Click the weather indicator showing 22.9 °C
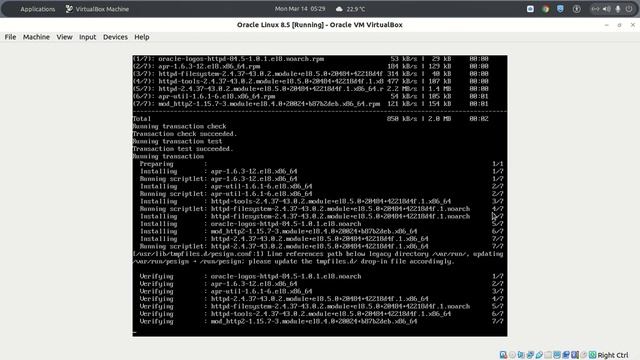 (x=351, y=9)
